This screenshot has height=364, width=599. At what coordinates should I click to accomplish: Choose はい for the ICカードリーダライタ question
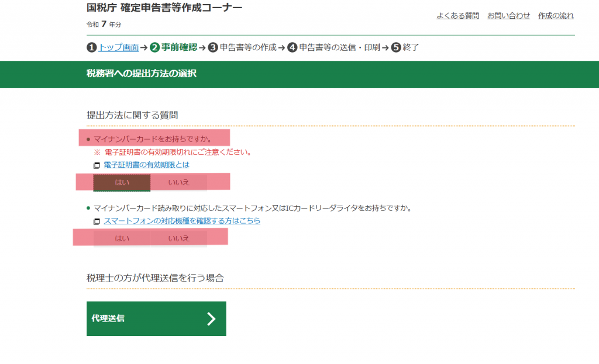(122, 238)
